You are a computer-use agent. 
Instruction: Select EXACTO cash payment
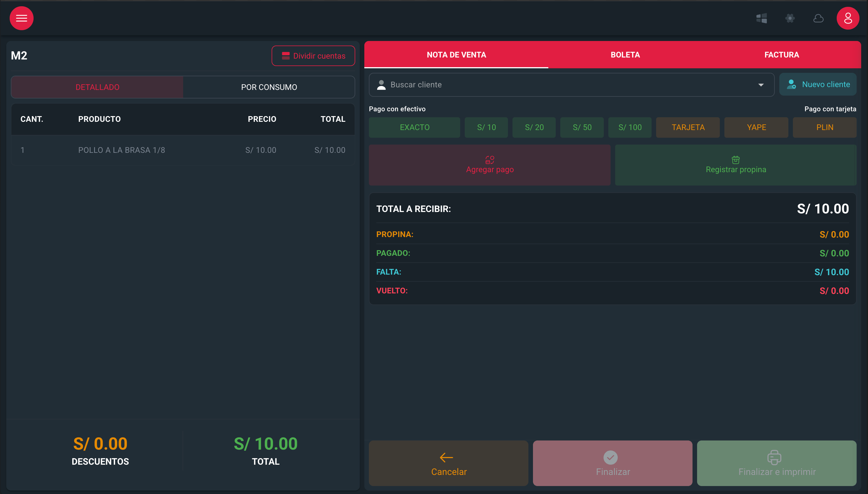414,127
